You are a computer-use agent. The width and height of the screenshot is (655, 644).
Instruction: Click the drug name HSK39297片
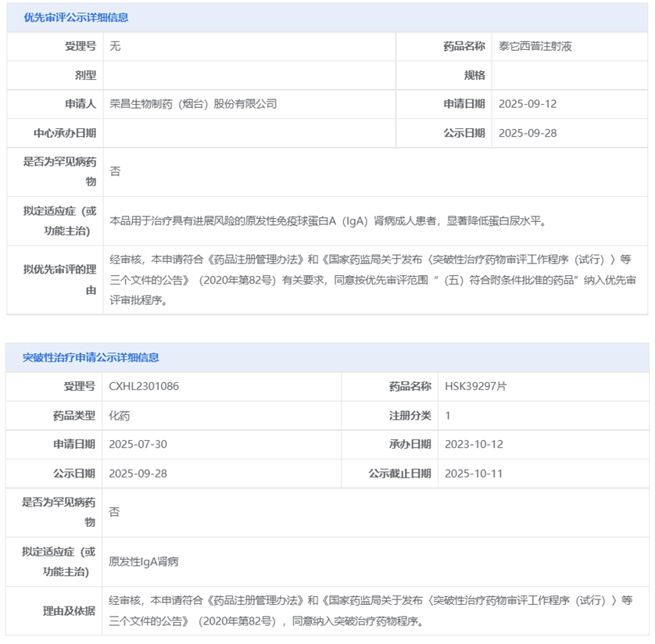(x=475, y=386)
